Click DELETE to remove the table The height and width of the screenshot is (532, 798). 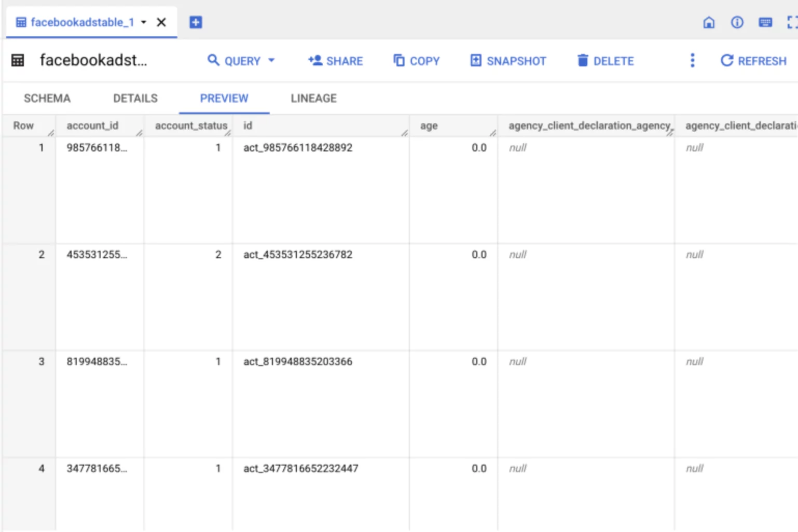606,61
